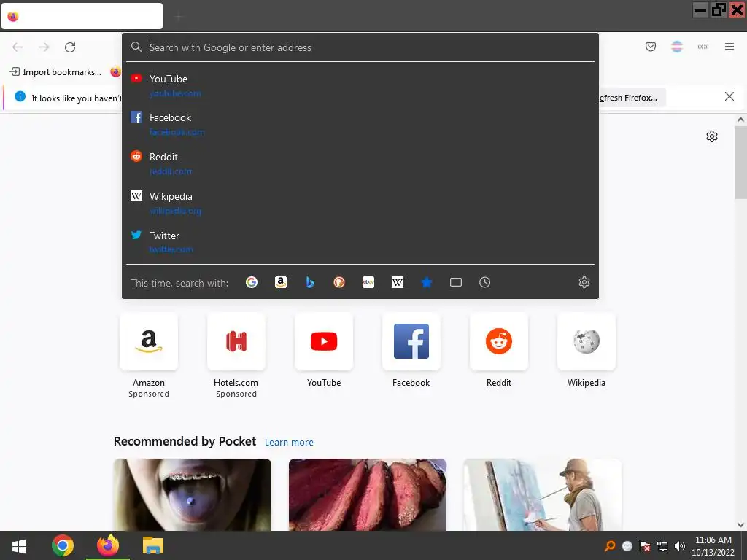Open the orange magnifier tray icon
The width and height of the screenshot is (747, 560).
(609, 546)
